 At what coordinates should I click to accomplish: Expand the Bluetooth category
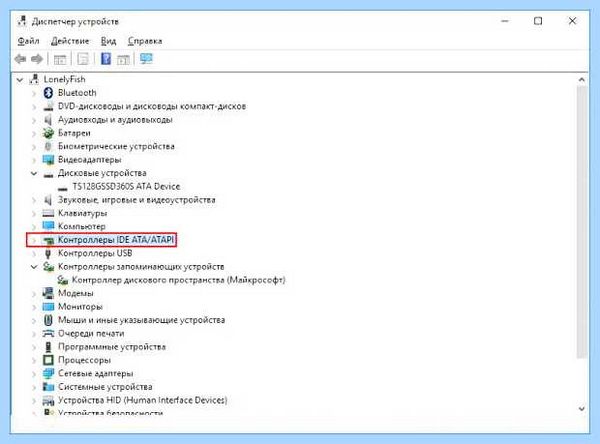point(34,93)
